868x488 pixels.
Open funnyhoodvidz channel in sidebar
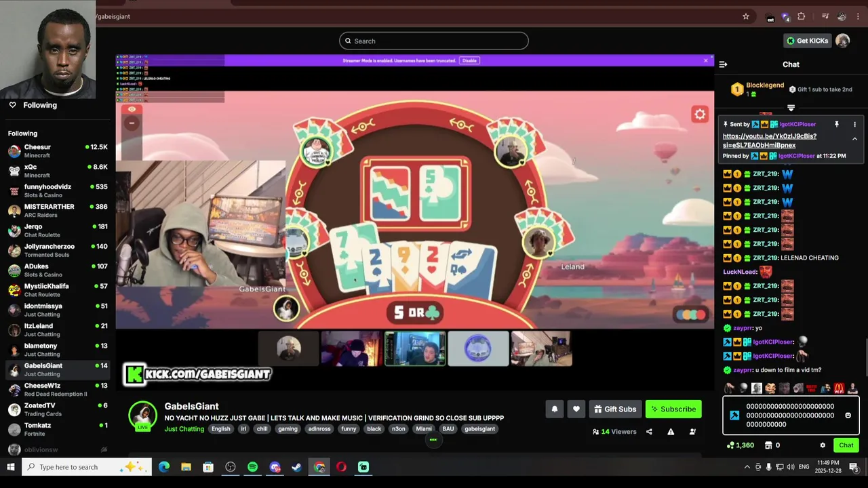[x=58, y=190]
